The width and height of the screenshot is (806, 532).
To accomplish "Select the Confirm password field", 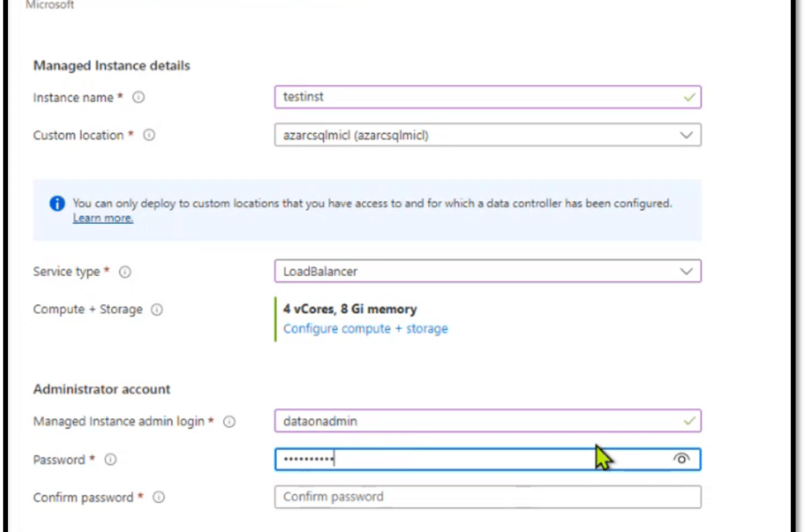I will coord(488,497).
